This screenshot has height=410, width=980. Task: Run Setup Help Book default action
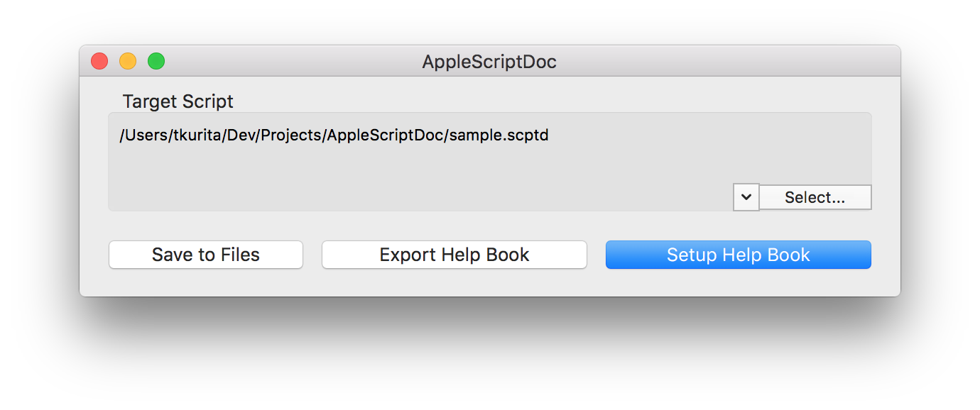738,255
